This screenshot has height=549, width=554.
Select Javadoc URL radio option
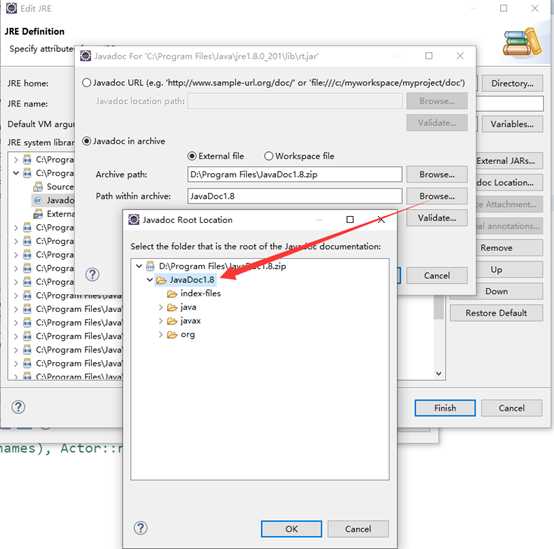86,83
